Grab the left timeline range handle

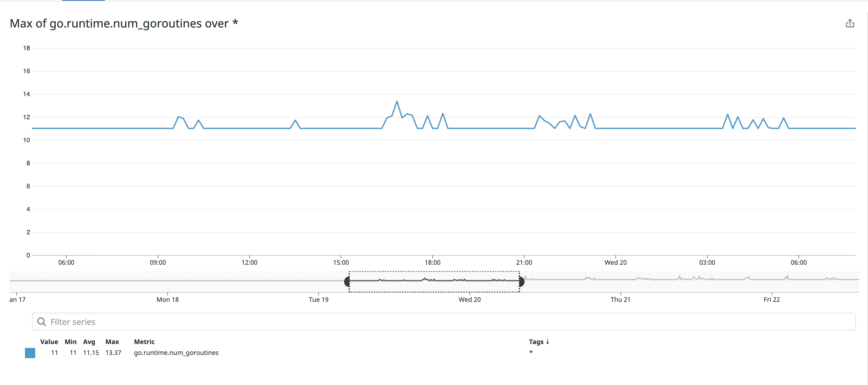tap(347, 281)
